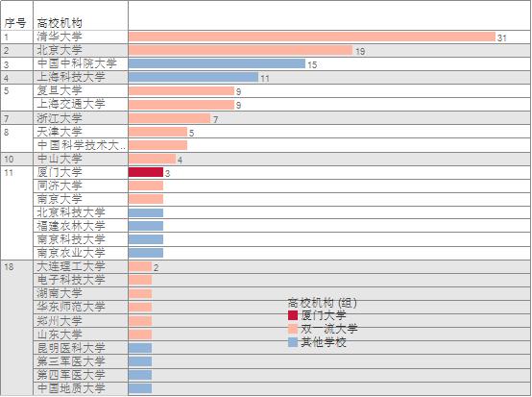Click the 清华大学 bar valued 31
Viewport: 532px width, 397px height.
pos(312,37)
